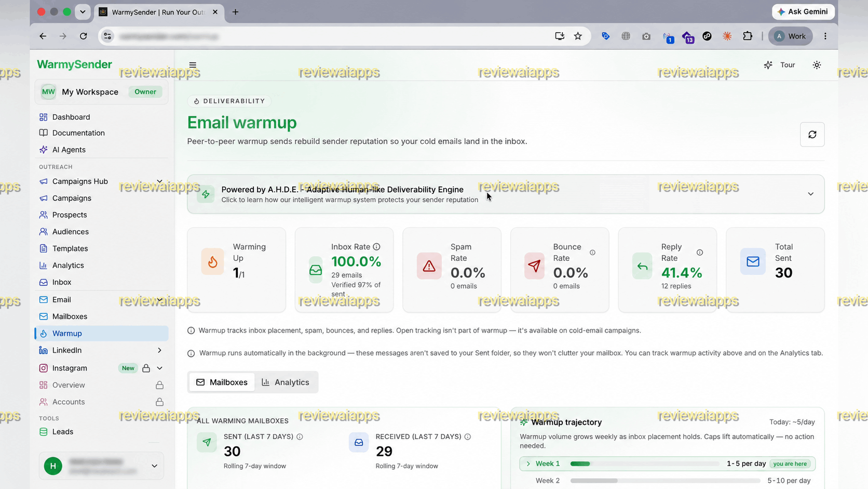Click the Reply Rate 41.4% value
The image size is (868, 489).
682,273
